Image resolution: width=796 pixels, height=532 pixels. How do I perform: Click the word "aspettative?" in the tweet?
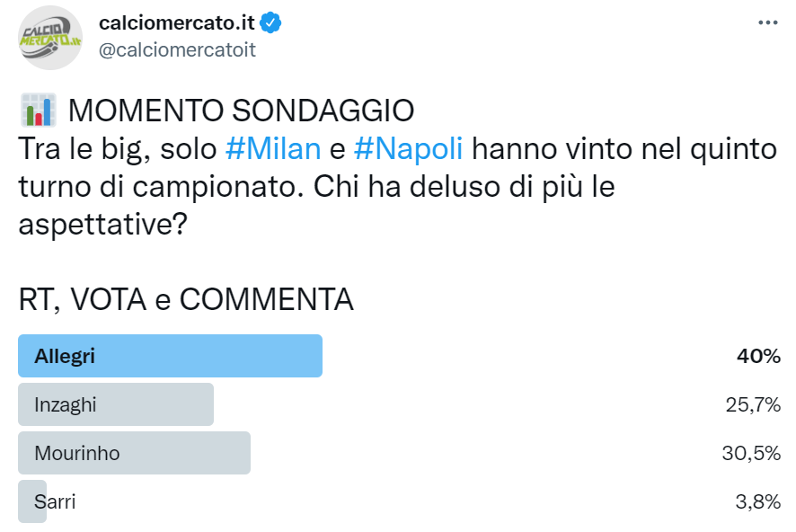point(102,224)
